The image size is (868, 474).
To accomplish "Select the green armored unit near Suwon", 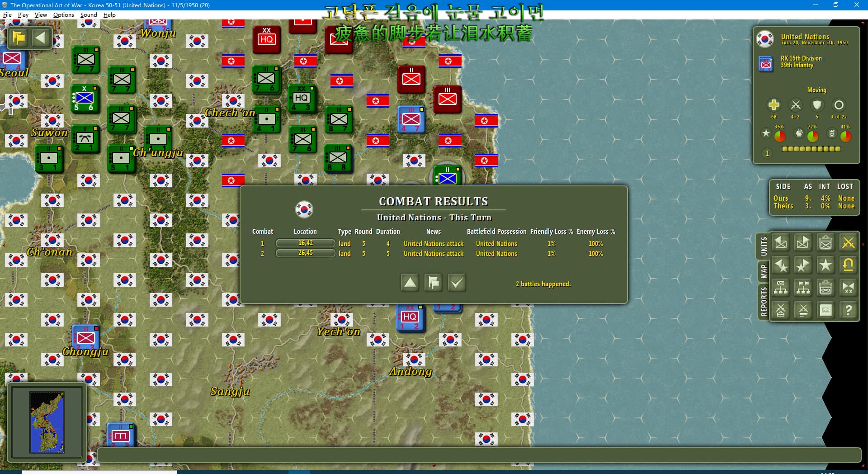I will (85, 138).
